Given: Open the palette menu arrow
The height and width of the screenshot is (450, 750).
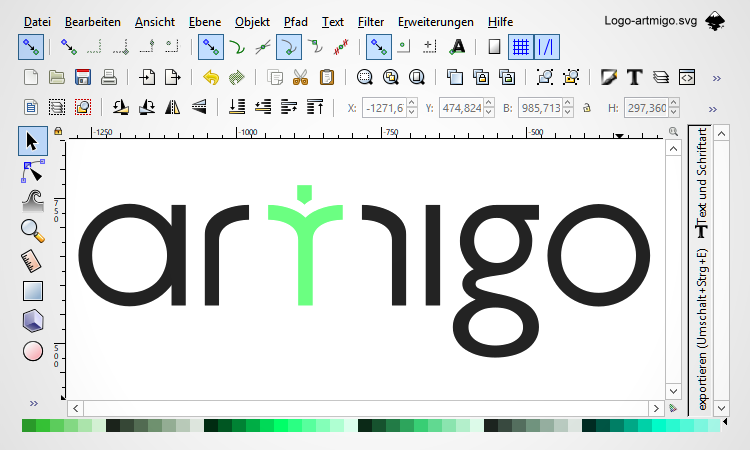Looking at the screenshot, I should pyautogui.click(x=725, y=422).
